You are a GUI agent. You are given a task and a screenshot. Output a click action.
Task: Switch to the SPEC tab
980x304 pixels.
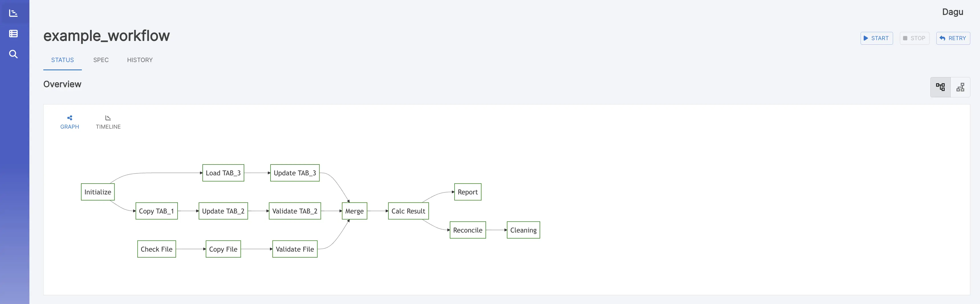click(x=101, y=60)
